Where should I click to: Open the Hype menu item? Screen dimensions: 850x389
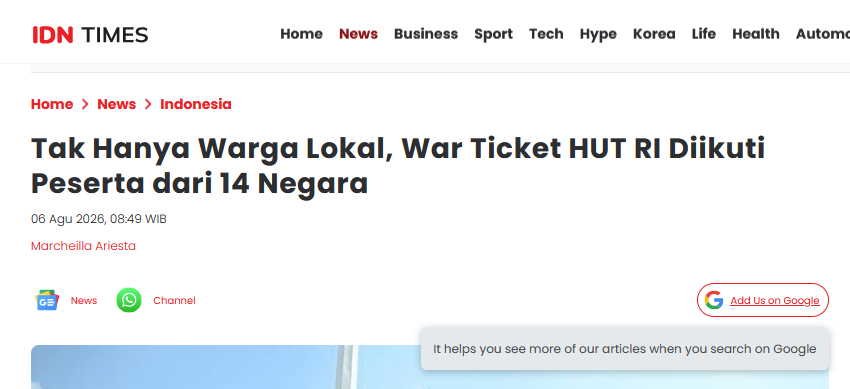click(x=598, y=34)
